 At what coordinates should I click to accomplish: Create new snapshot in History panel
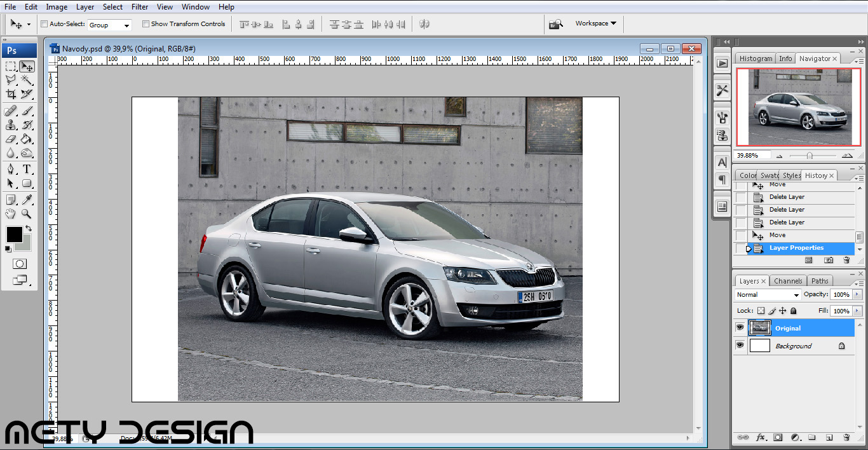click(x=829, y=260)
